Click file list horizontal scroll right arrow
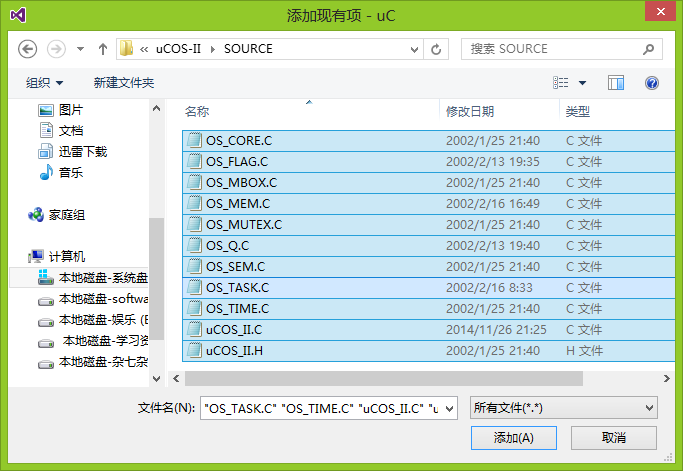Viewport: 683px width, 471px height. (666, 378)
